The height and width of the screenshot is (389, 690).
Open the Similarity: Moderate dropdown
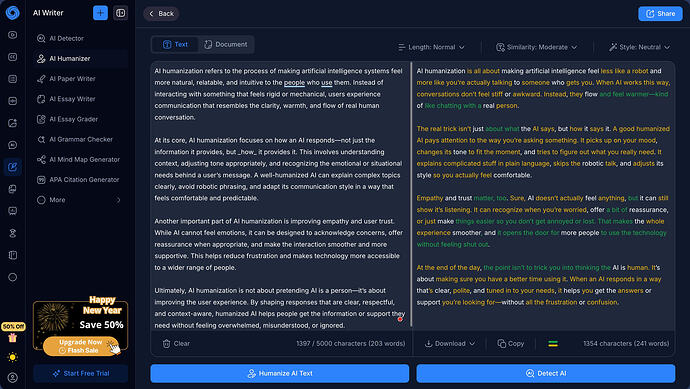(x=536, y=47)
